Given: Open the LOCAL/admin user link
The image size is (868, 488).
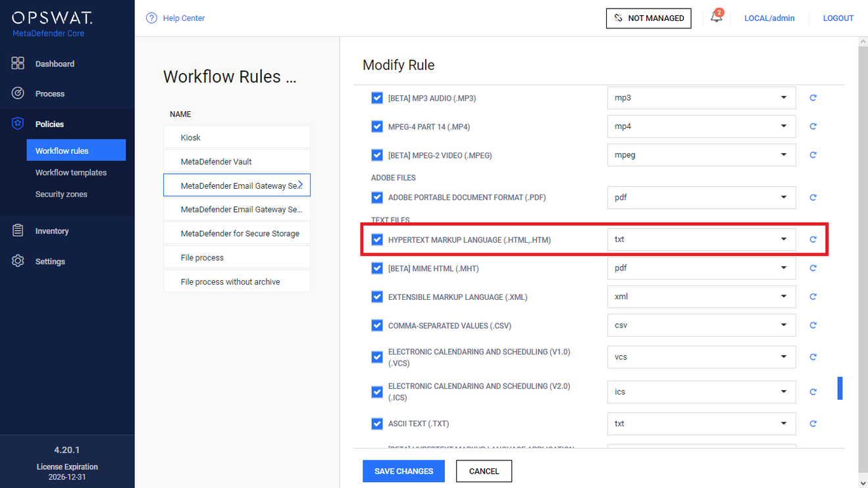Looking at the screenshot, I should pyautogui.click(x=769, y=18).
